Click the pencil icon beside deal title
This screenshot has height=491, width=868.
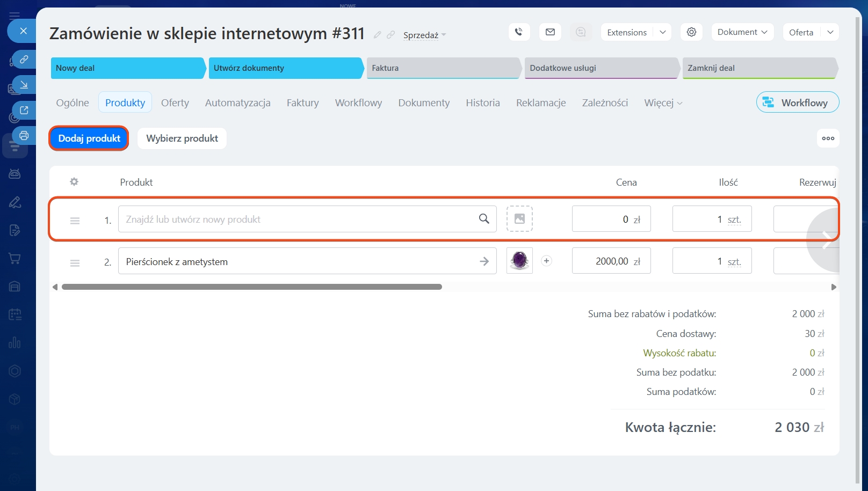click(x=378, y=35)
